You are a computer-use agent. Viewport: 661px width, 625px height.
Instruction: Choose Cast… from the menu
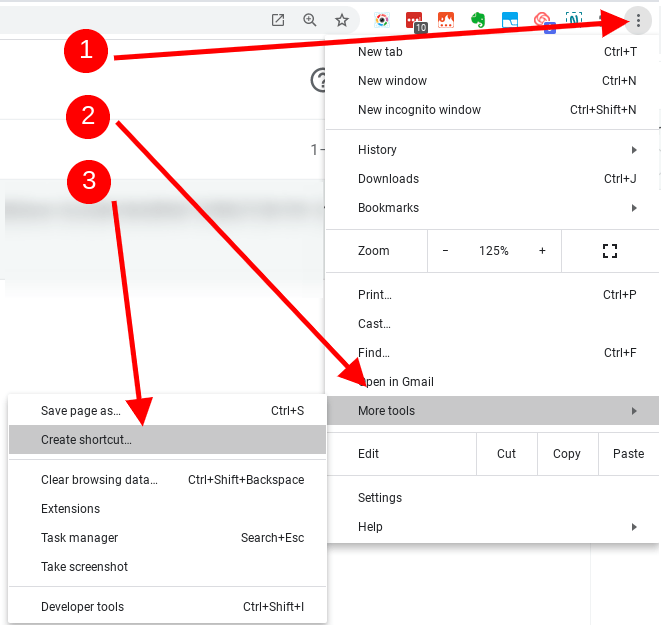coord(492,324)
